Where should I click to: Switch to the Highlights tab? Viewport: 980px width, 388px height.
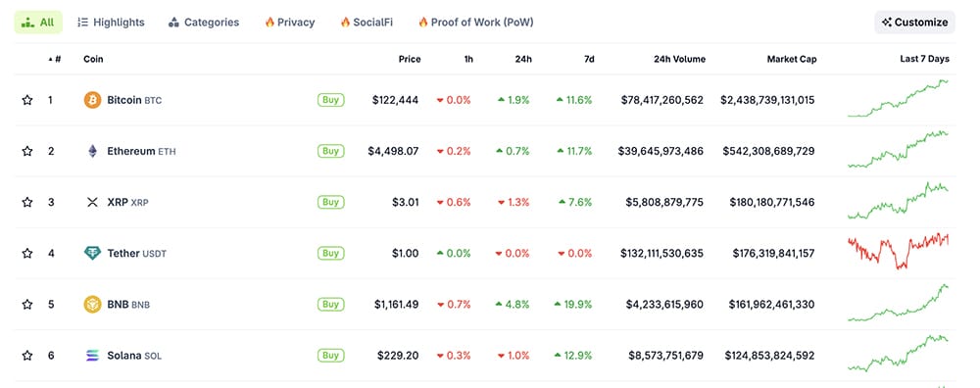pos(112,23)
